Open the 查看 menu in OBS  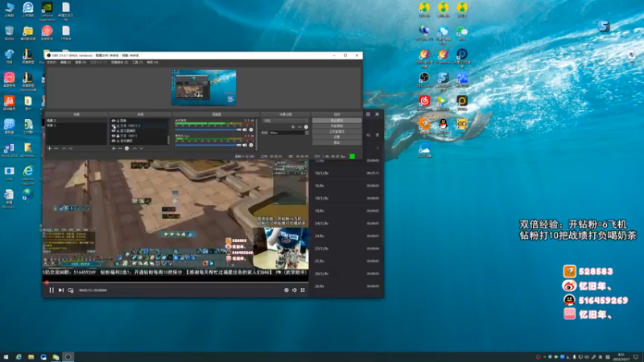click(x=80, y=63)
